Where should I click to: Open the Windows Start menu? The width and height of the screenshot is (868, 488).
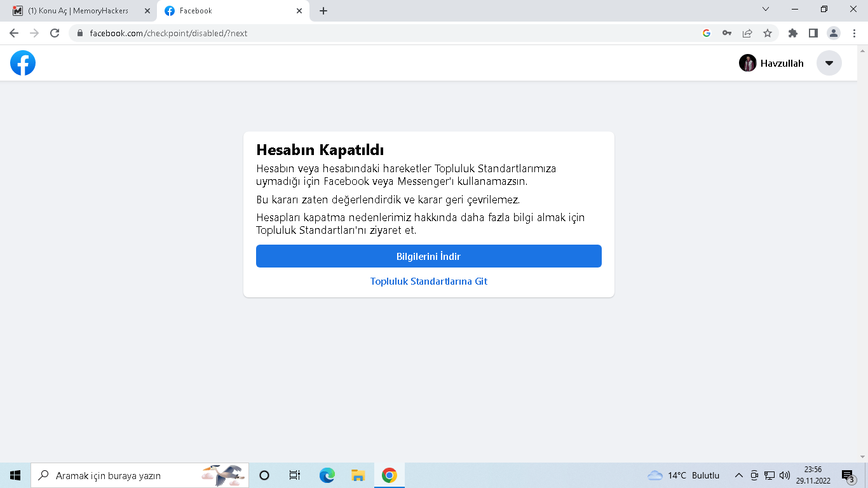click(15, 475)
